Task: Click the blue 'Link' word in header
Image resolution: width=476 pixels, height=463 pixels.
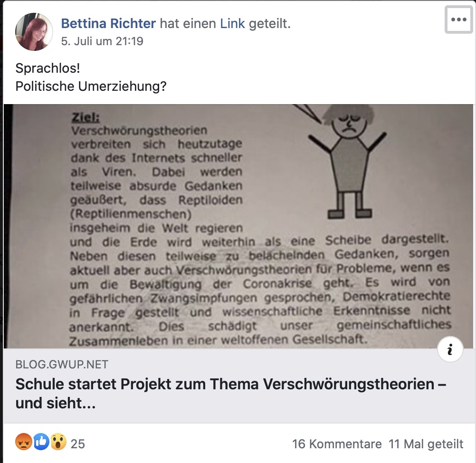Action: [232, 23]
